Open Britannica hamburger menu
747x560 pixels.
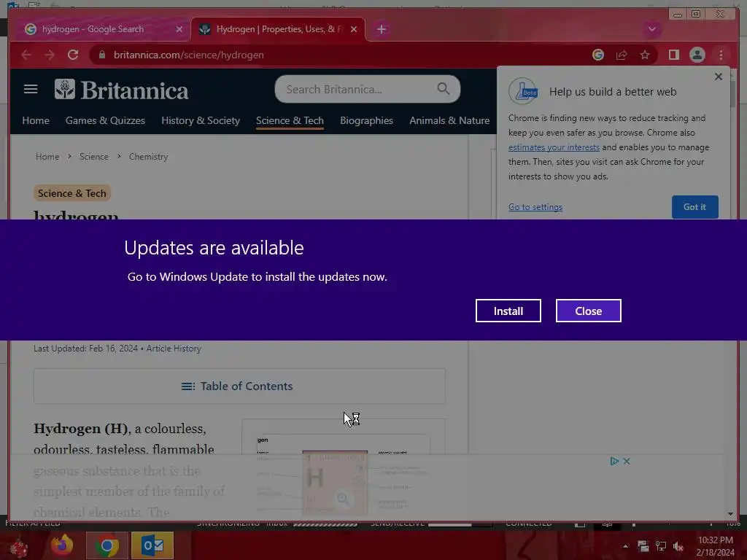click(x=31, y=89)
